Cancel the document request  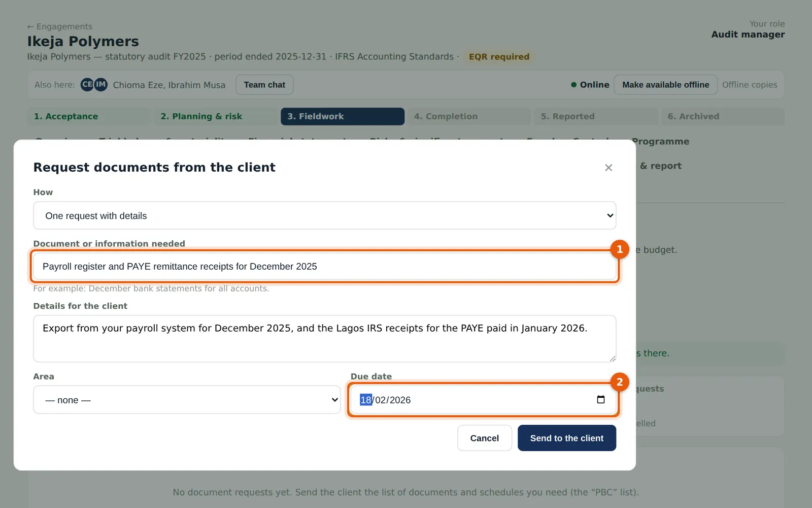click(485, 438)
